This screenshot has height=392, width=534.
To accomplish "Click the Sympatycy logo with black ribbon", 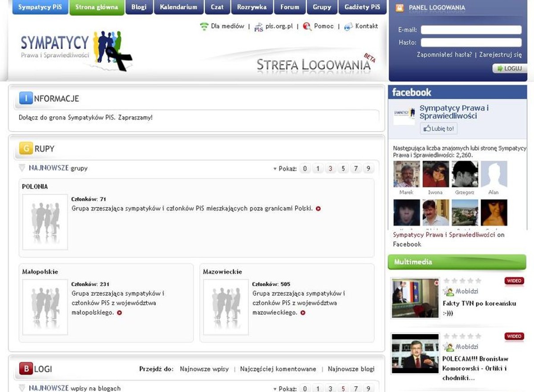I will coord(77,50).
